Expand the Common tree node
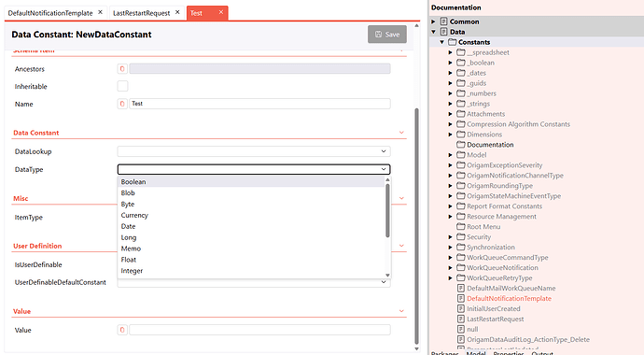Viewport: 644px width, 355px height. tap(433, 21)
